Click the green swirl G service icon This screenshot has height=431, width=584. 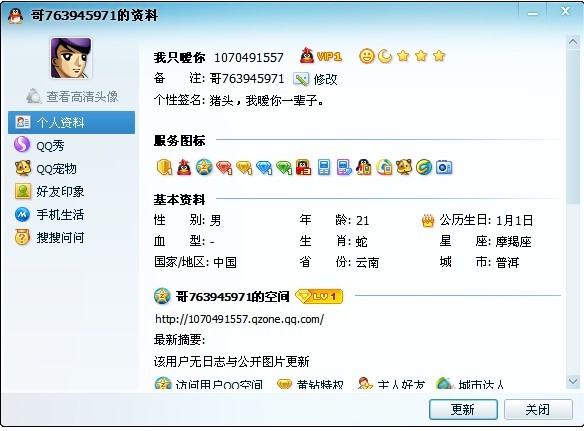[424, 167]
